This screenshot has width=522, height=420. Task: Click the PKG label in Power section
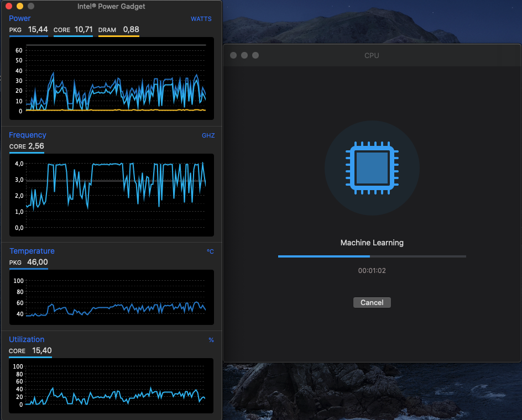(15, 30)
